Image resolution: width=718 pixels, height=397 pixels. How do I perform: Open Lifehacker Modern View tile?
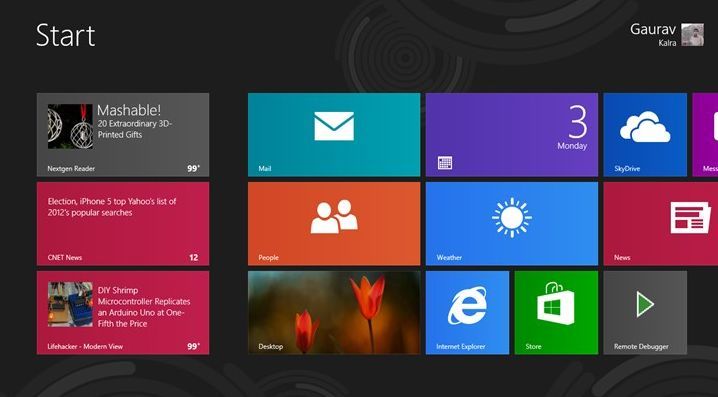(x=123, y=312)
